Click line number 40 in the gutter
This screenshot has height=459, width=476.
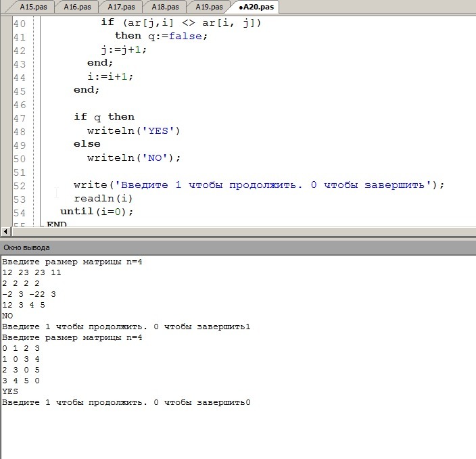click(20, 24)
